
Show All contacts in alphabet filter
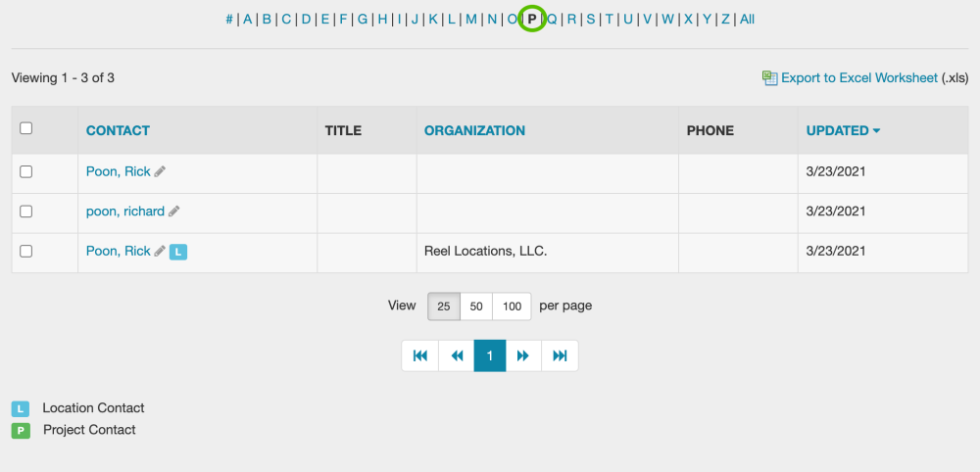coord(747,19)
